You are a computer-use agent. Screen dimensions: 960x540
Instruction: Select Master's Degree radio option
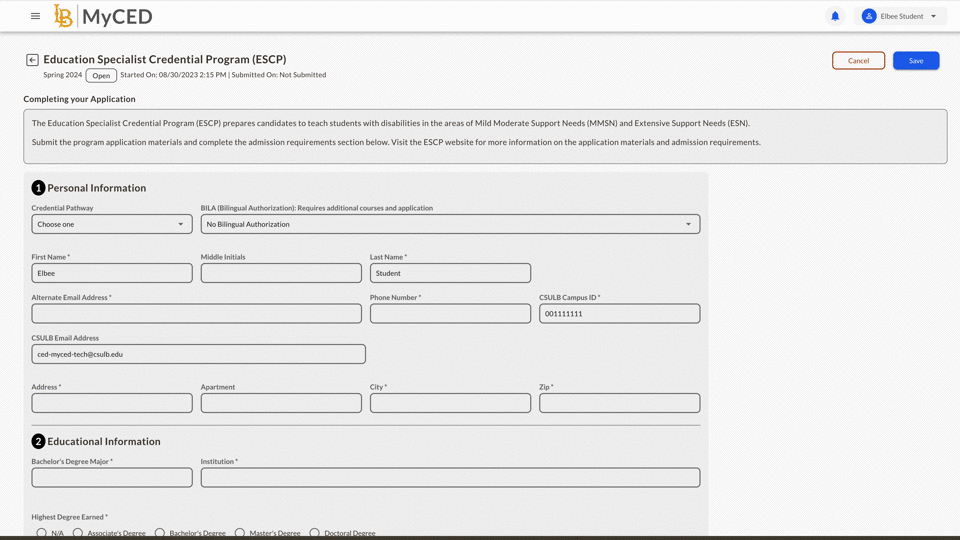[x=240, y=533]
